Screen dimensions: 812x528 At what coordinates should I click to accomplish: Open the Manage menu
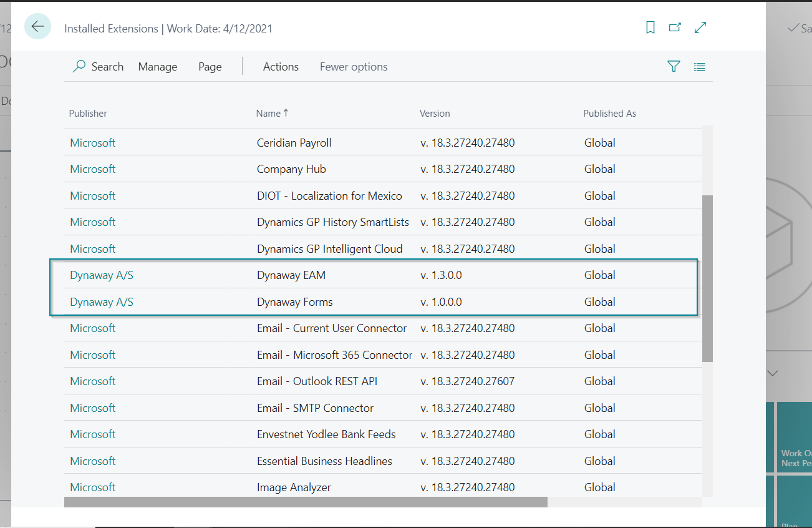(x=158, y=67)
